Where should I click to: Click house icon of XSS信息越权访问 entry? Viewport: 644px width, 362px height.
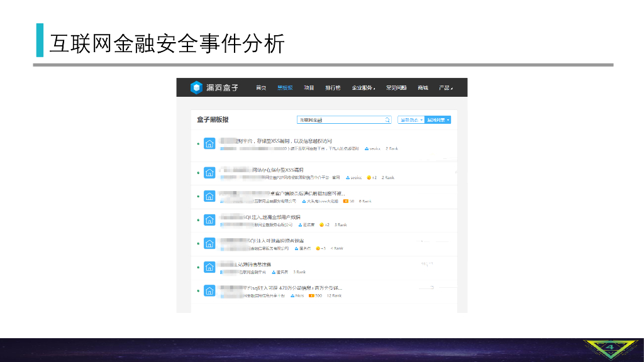209,144
